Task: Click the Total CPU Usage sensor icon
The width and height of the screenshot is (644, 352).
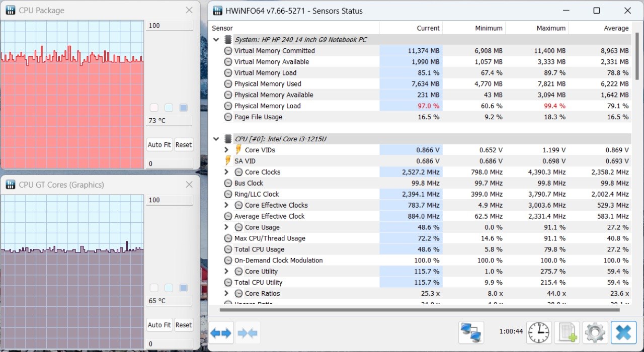Action: coord(228,249)
